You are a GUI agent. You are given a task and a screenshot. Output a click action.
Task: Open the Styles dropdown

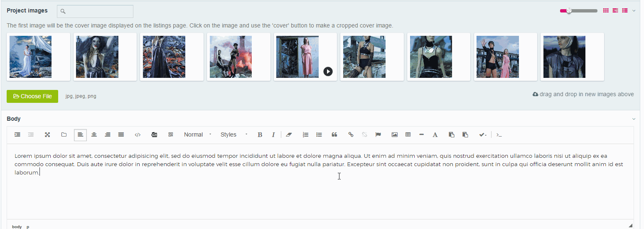(x=234, y=135)
